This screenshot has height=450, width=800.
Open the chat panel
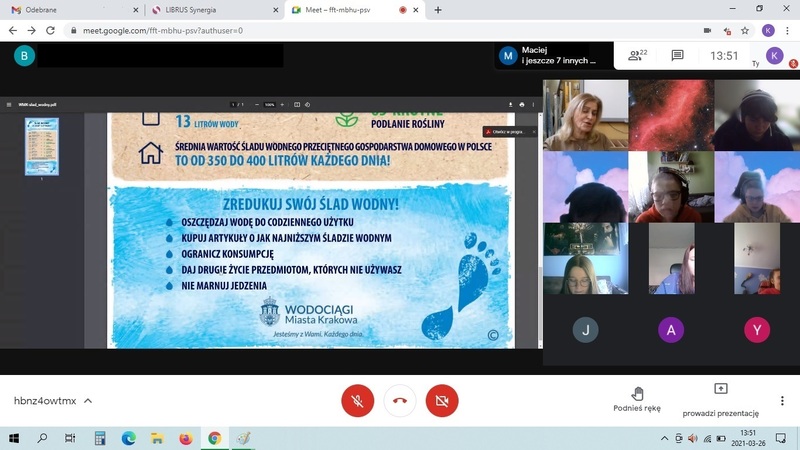(677, 56)
